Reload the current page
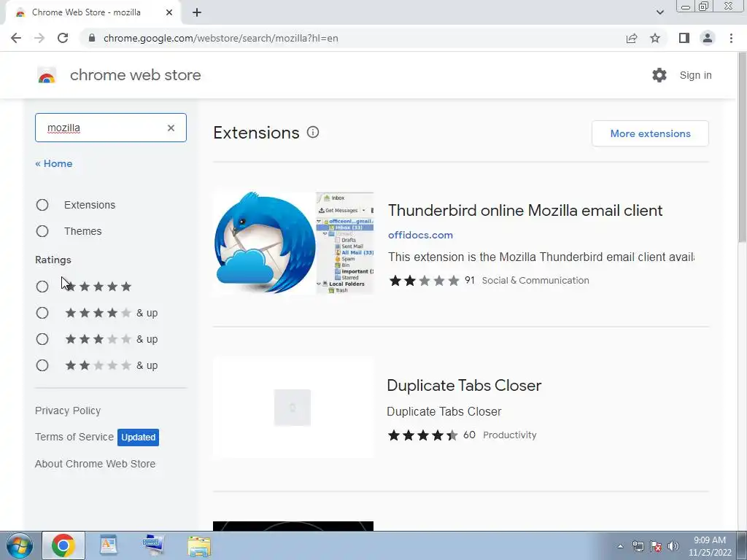Viewport: 747px width, 560px height. [63, 38]
